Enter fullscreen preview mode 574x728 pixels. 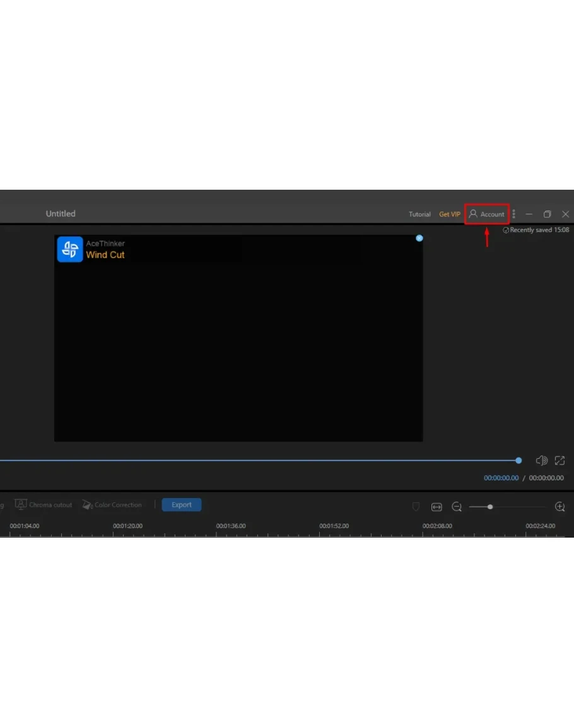tap(559, 461)
